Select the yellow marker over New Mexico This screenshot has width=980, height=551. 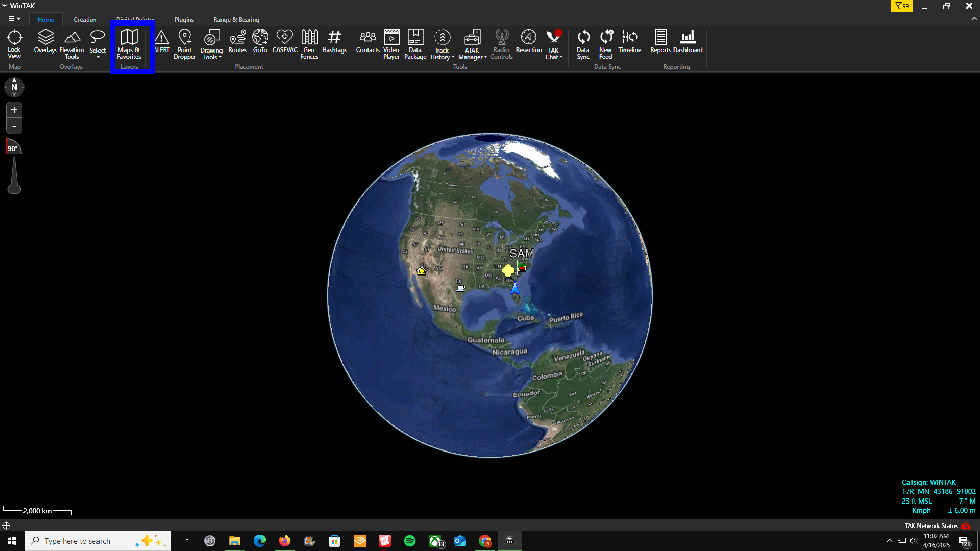pyautogui.click(x=422, y=271)
